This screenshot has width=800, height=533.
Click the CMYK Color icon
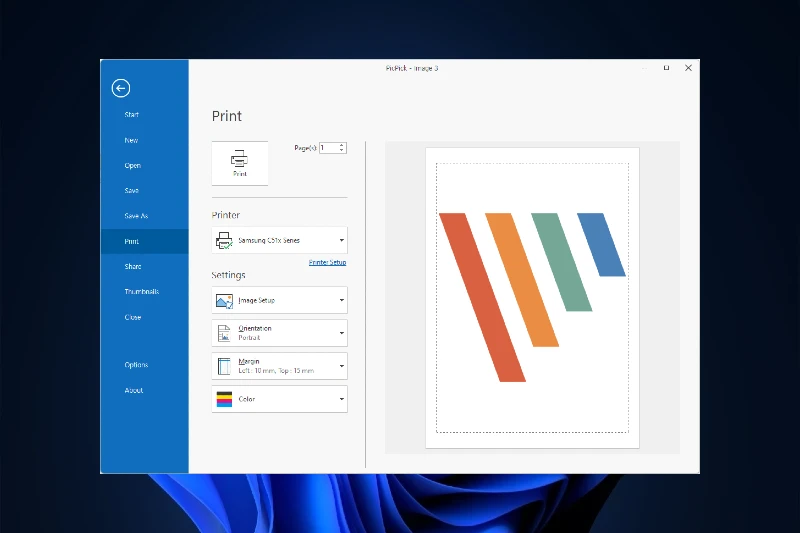[224, 399]
